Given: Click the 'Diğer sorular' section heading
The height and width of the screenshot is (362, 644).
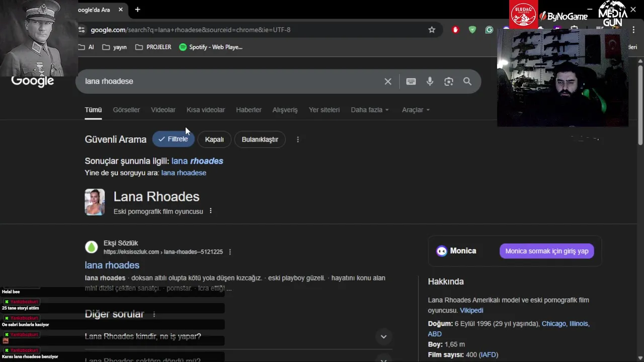Looking at the screenshot, I should coord(114,314).
